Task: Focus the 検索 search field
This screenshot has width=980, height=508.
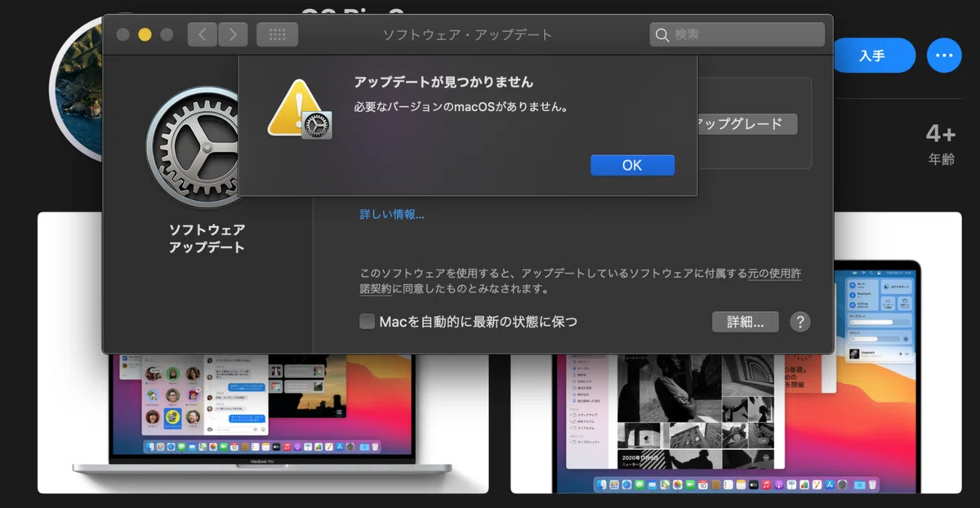Action: coord(737,34)
